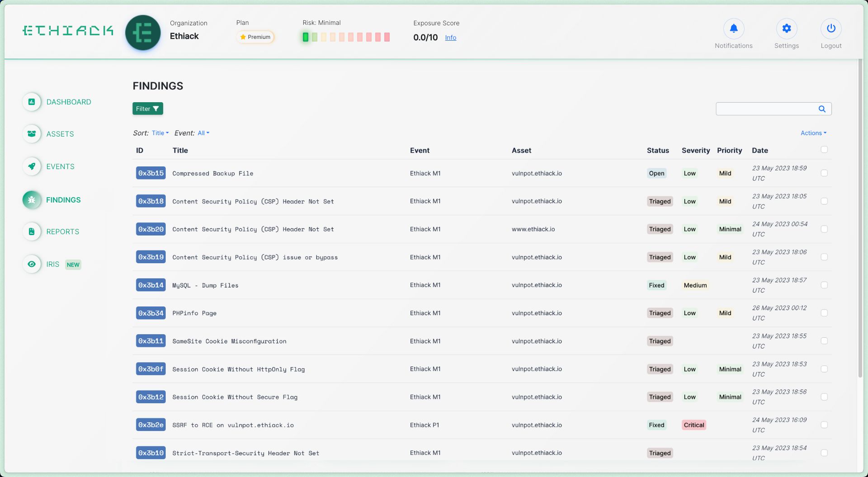Open the IRIS eye icon
868x477 pixels.
32,264
